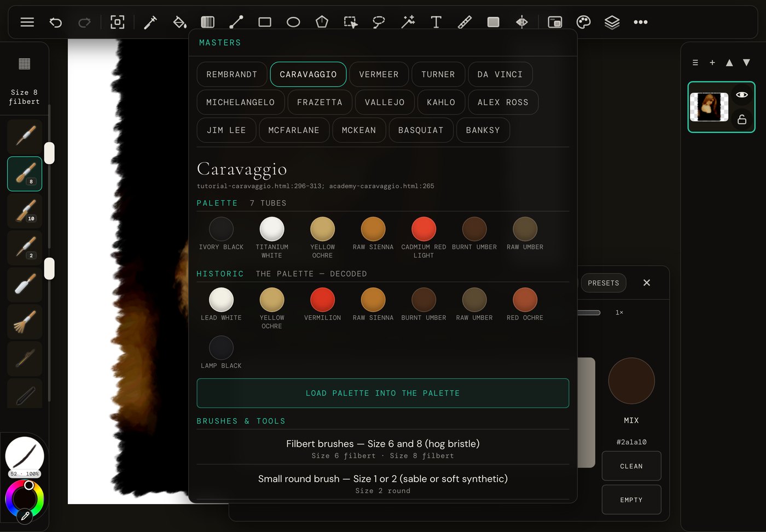
Task: Choose the Frazetta master tab
Action: click(320, 102)
